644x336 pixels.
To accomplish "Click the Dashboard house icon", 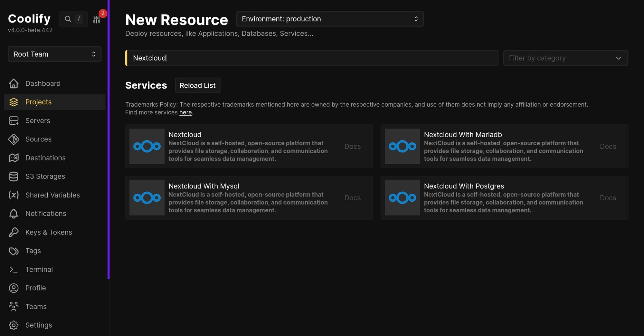I will [14, 83].
